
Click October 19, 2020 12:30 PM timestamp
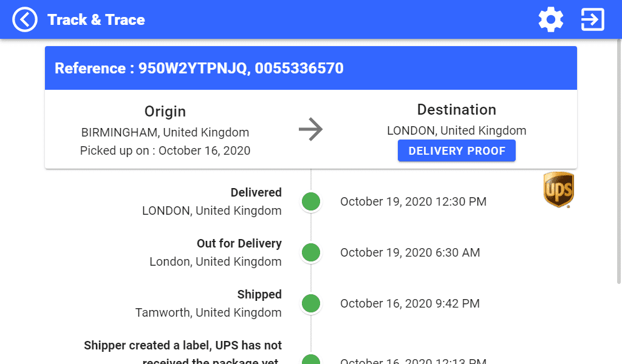coord(413,201)
